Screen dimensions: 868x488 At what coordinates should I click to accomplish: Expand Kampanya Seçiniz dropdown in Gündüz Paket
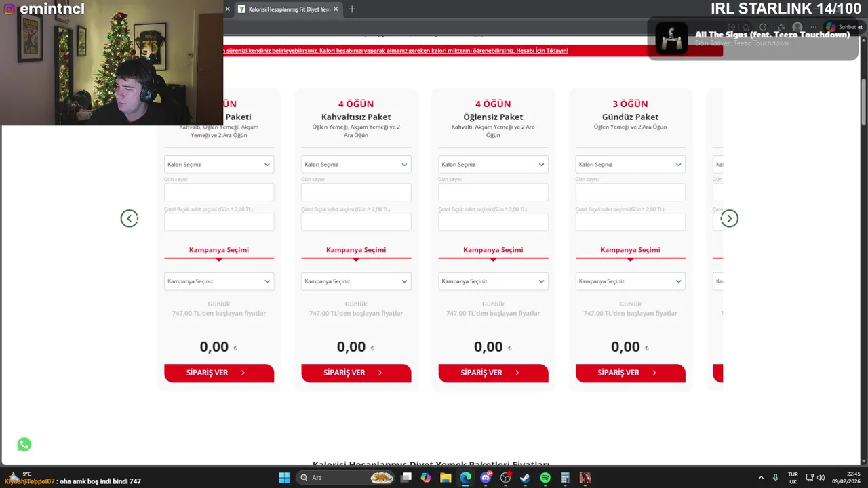(x=630, y=281)
